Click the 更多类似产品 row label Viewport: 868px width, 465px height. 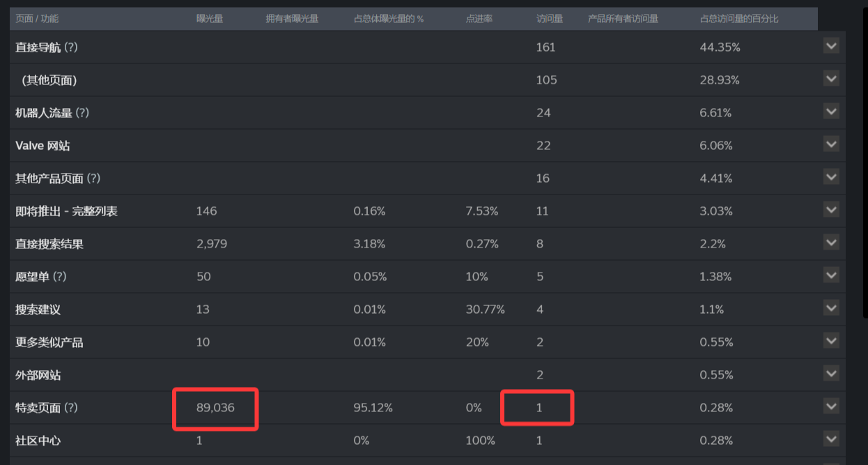click(x=49, y=342)
